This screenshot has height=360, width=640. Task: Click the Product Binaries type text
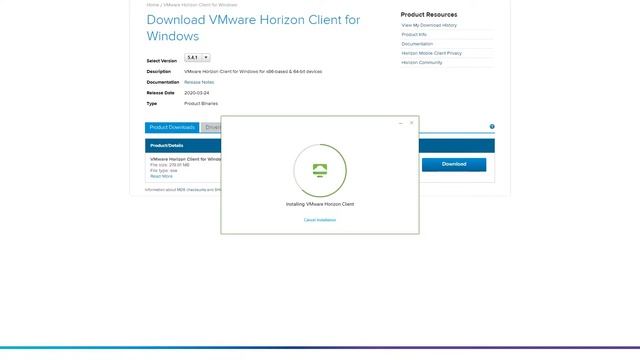tap(201, 104)
